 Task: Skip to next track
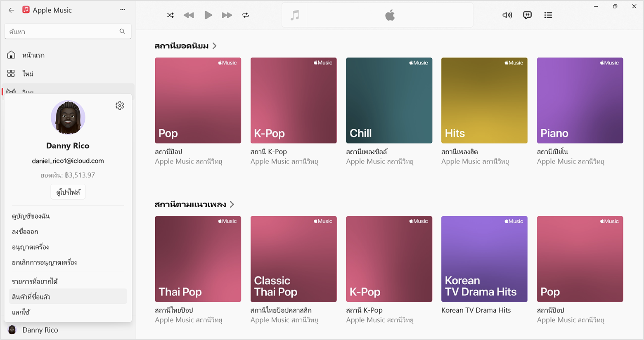(227, 15)
